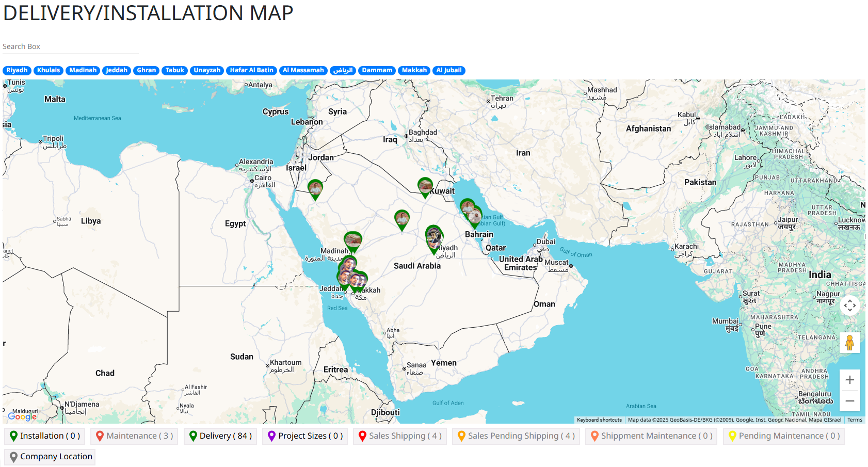The width and height of the screenshot is (868, 467).
Task: Toggle Shippment Maintenance ( 0 ) filter
Action: pyautogui.click(x=651, y=436)
